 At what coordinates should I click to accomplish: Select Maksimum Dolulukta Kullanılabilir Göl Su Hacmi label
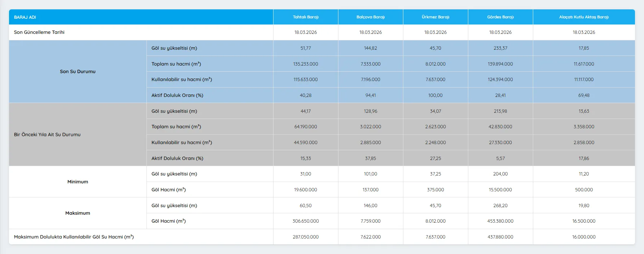74,237
